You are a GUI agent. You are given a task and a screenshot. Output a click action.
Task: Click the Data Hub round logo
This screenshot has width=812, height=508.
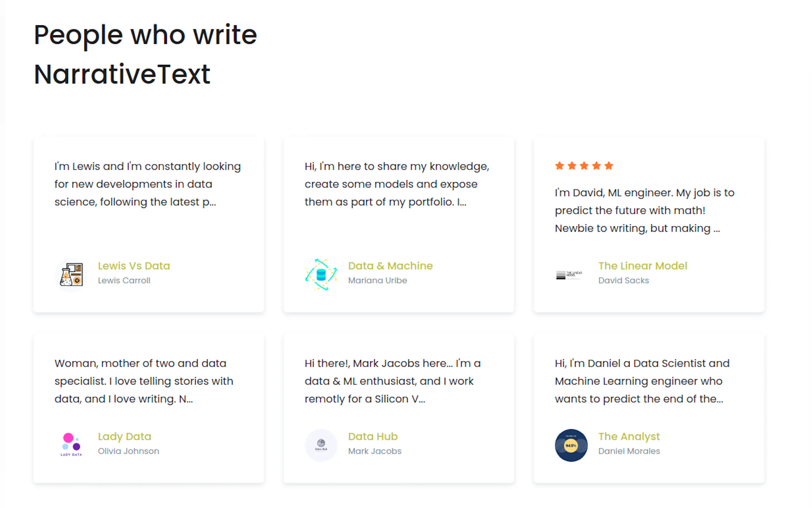point(321,445)
